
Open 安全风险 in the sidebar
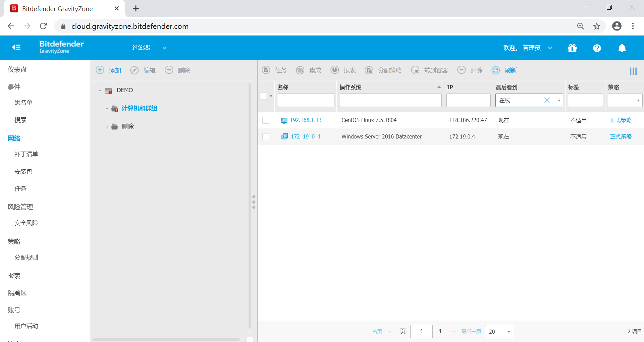26,223
